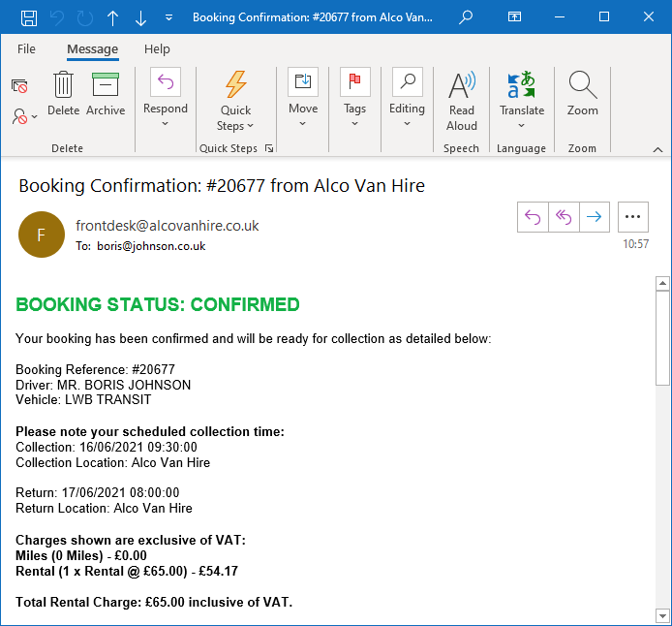Image resolution: width=672 pixels, height=626 pixels.
Task: Open the File tab
Action: click(x=26, y=48)
